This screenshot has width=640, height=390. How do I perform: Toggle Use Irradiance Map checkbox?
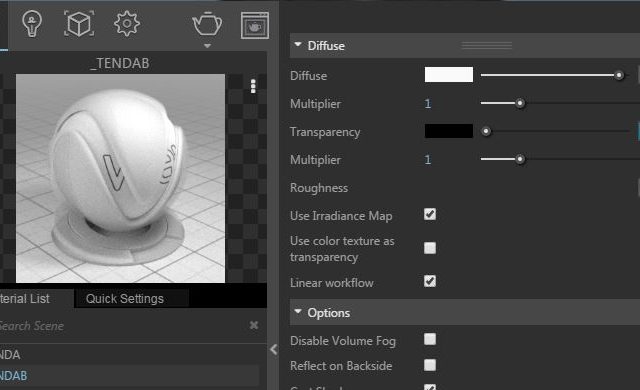point(430,214)
